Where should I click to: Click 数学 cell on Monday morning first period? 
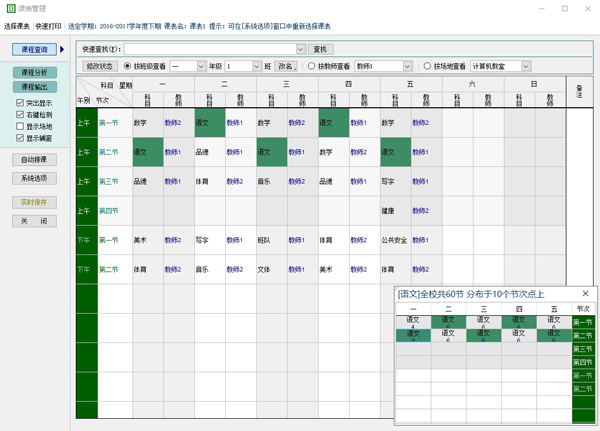pyautogui.click(x=148, y=122)
